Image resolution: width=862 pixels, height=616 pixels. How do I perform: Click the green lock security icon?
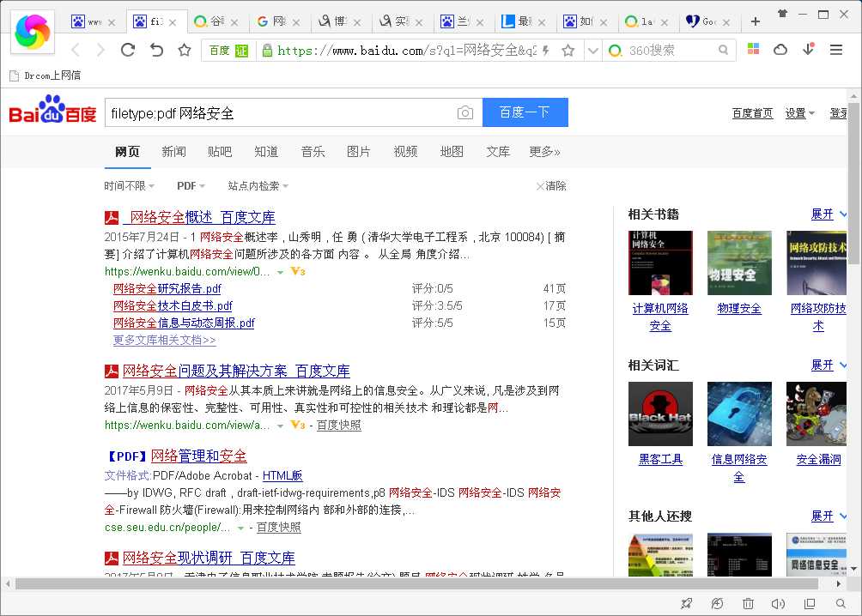[267, 51]
